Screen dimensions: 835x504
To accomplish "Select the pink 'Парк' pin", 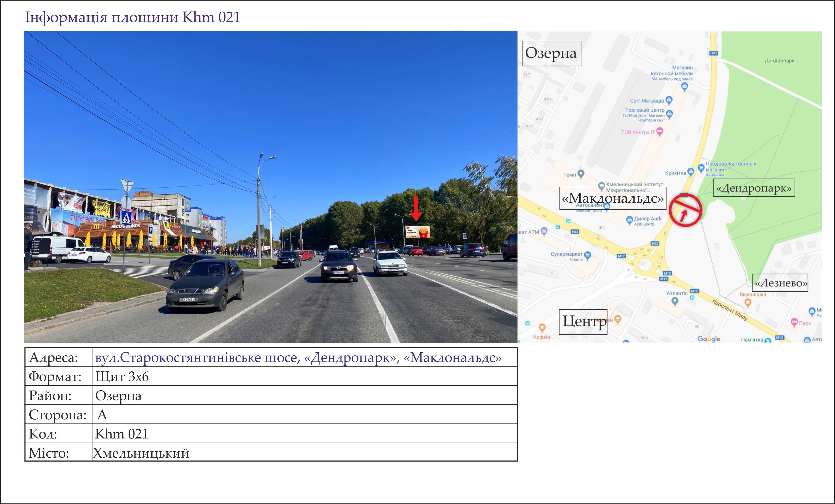I will (794, 322).
